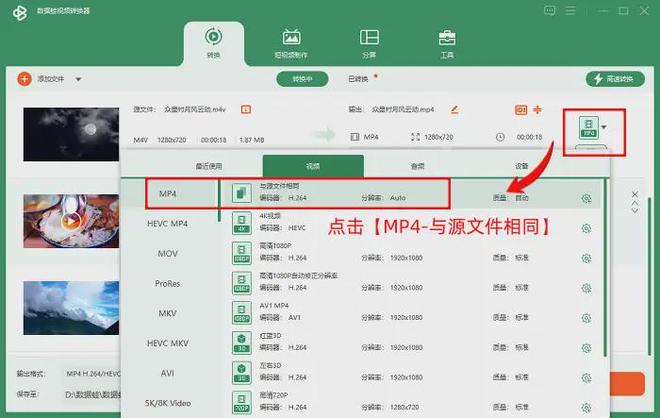Click the output duration clock icon
This screenshot has height=418, width=660.
[x=500, y=137]
